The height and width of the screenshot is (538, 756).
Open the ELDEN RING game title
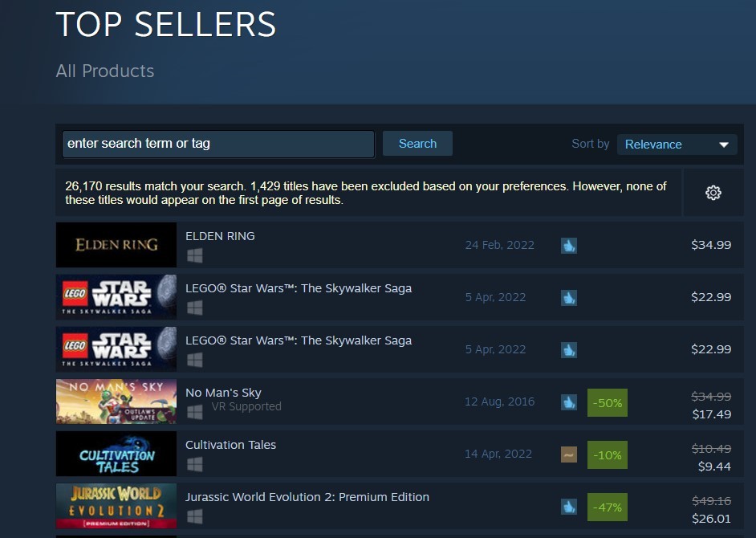click(220, 236)
